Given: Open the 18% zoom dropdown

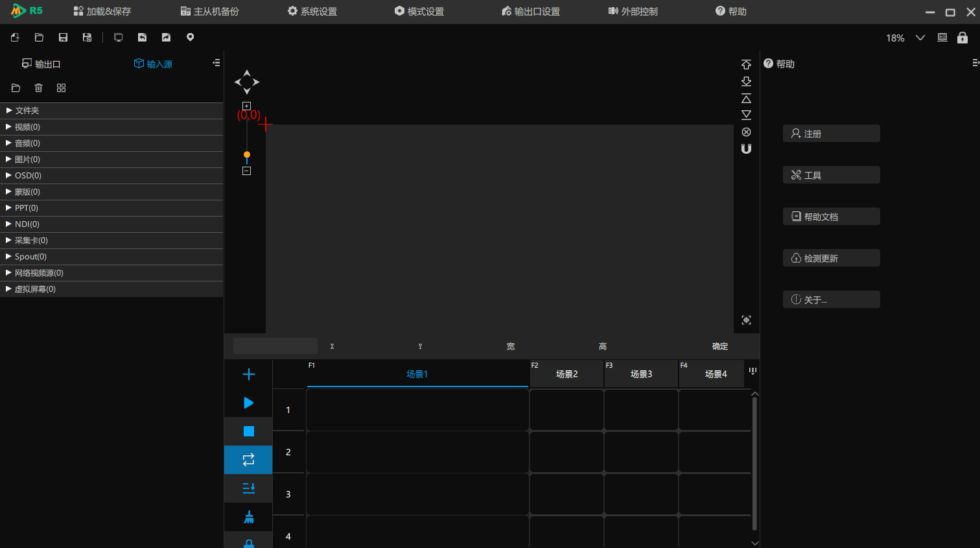Looking at the screenshot, I should coord(920,38).
